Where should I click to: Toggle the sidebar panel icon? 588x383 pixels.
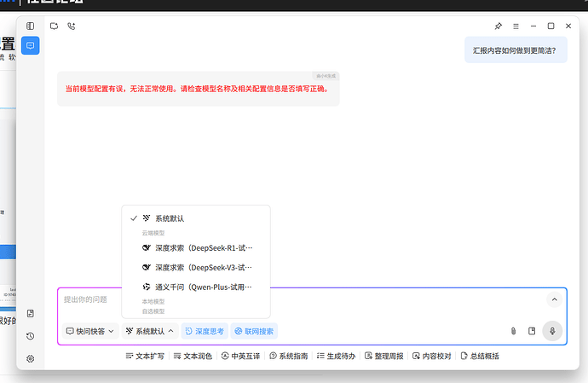(31, 26)
